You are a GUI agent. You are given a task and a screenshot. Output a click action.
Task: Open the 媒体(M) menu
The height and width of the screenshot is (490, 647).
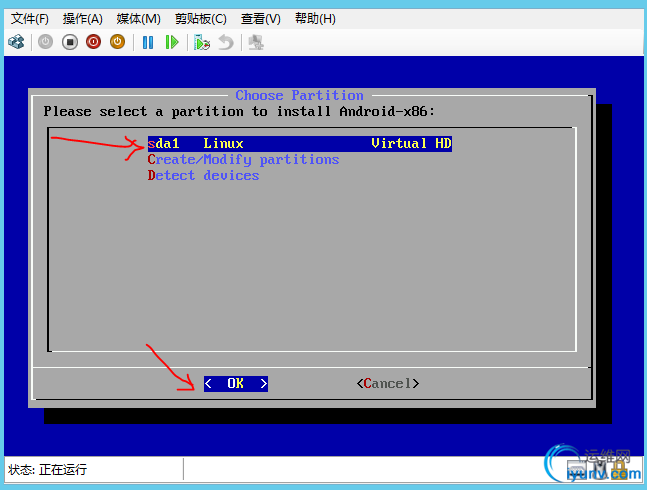[x=138, y=19]
